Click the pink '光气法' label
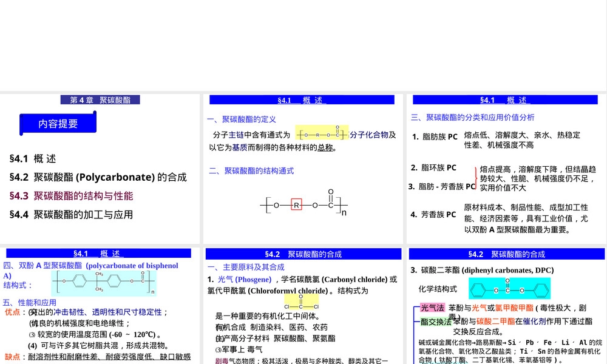607x364 pixels. (x=432, y=308)
